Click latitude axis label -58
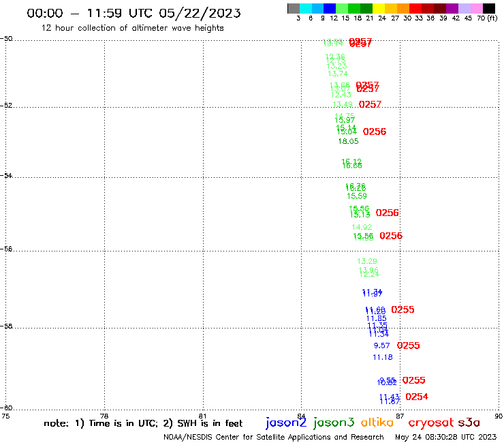Image resolution: width=504 pixels, height=443 pixels. click(6, 326)
